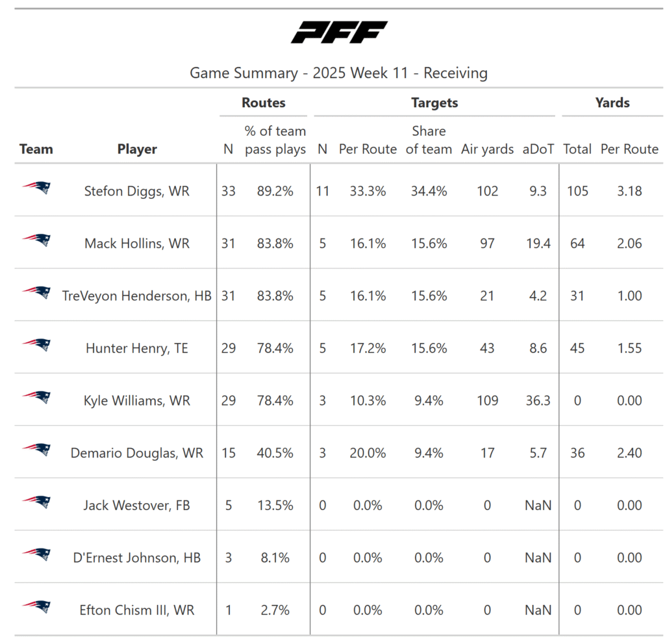Select the Yards column group header
The height and width of the screenshot is (644, 665).
click(x=612, y=103)
